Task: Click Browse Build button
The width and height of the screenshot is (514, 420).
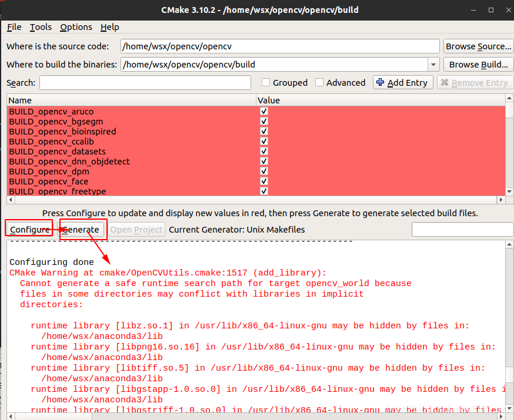Action: click(x=478, y=65)
